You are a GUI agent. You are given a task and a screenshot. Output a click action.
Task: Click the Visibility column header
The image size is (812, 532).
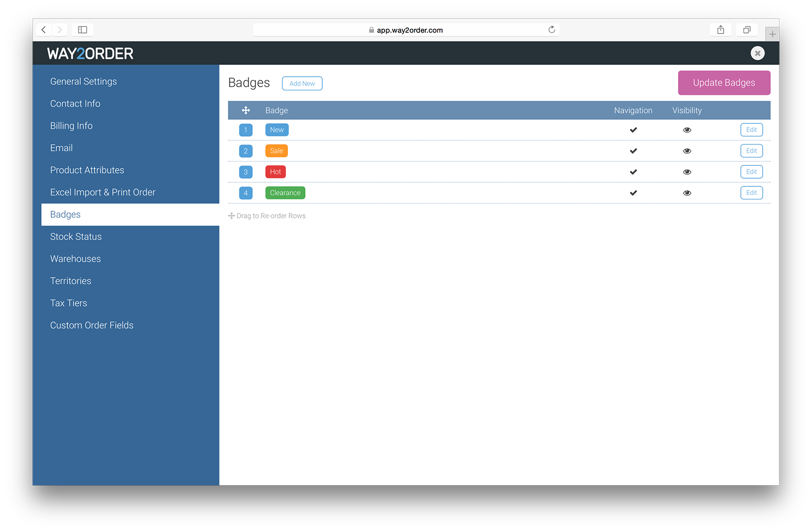(687, 110)
